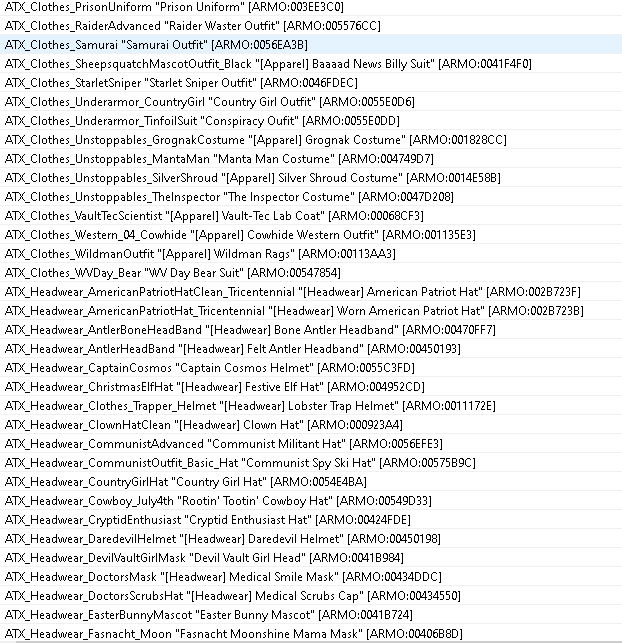Select the "[Apparel] Grognak Costume" row

tap(311, 139)
